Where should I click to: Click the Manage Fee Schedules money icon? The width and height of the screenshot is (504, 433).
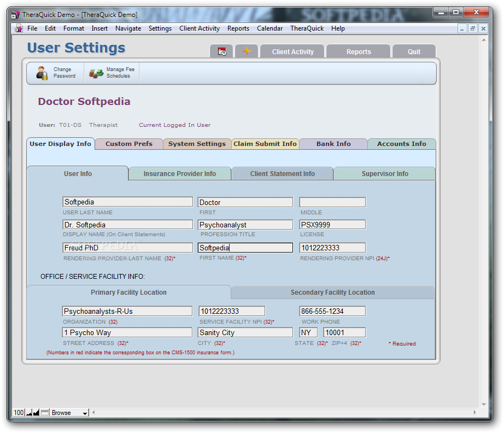pyautogui.click(x=96, y=74)
